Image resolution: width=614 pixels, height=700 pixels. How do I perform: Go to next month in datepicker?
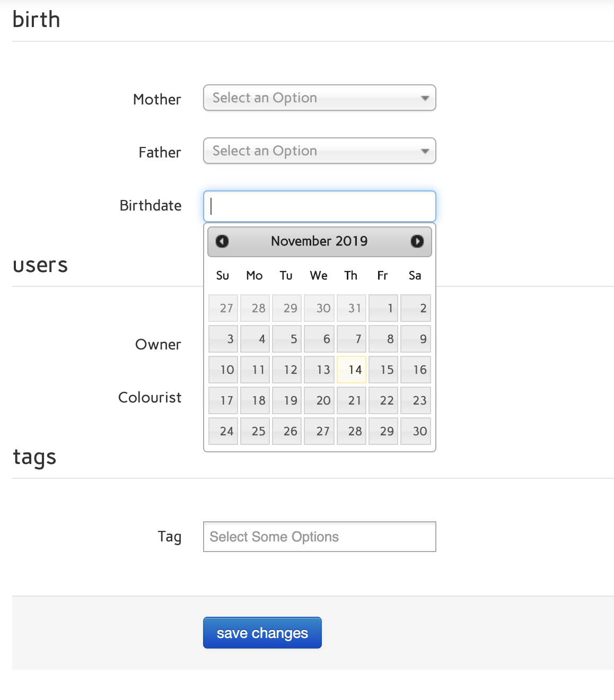(x=417, y=241)
